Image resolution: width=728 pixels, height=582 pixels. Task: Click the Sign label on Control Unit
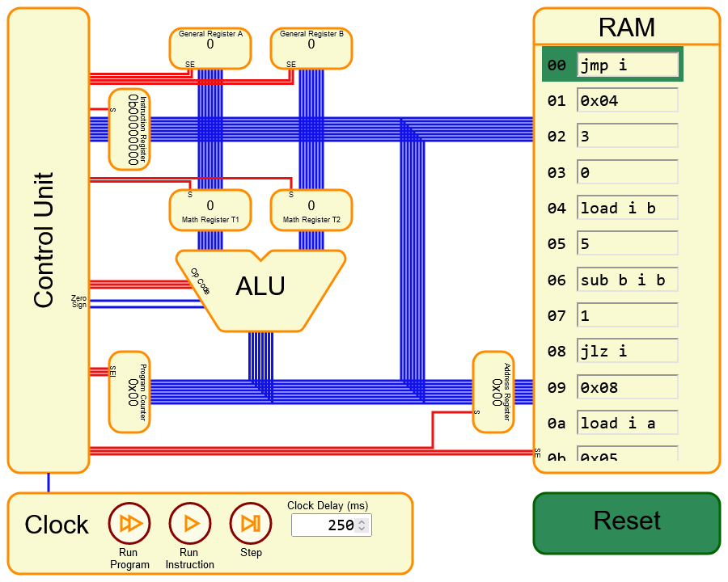[79, 305]
